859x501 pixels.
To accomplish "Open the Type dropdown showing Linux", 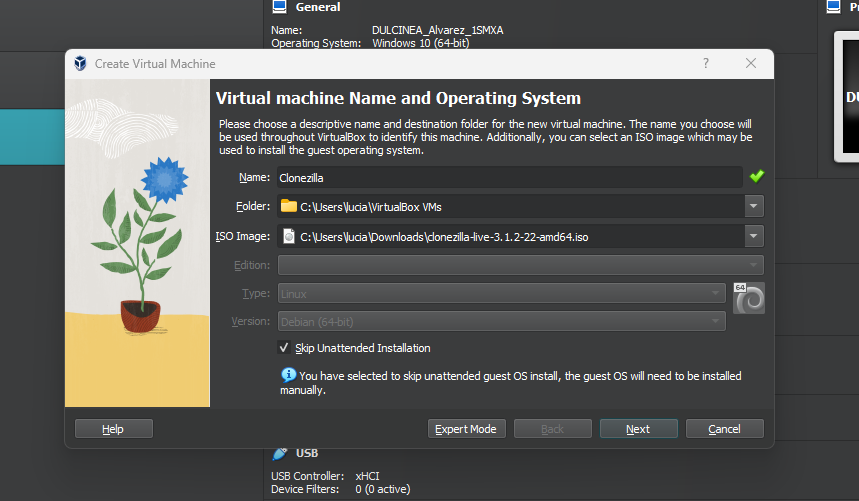I will point(714,293).
